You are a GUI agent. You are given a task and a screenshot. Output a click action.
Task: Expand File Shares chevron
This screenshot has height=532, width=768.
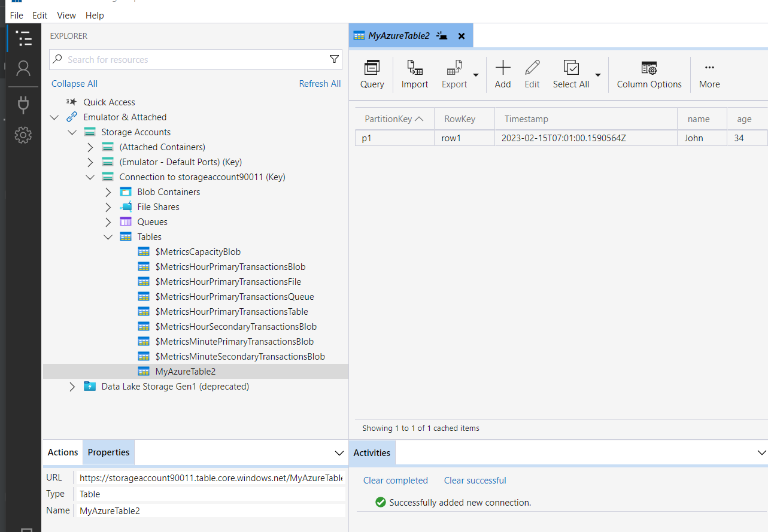(108, 207)
